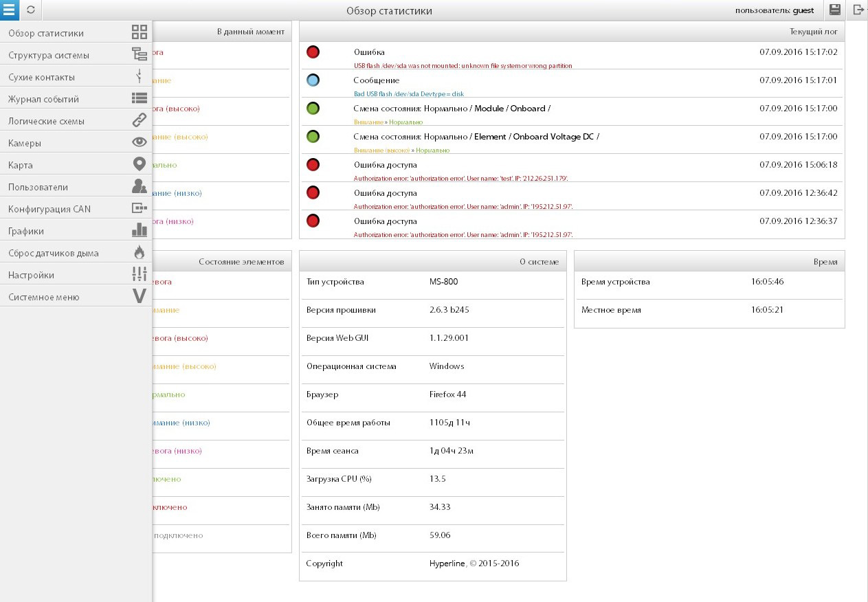Open Структура системы in the side menu
The image size is (868, 602).
76,54
